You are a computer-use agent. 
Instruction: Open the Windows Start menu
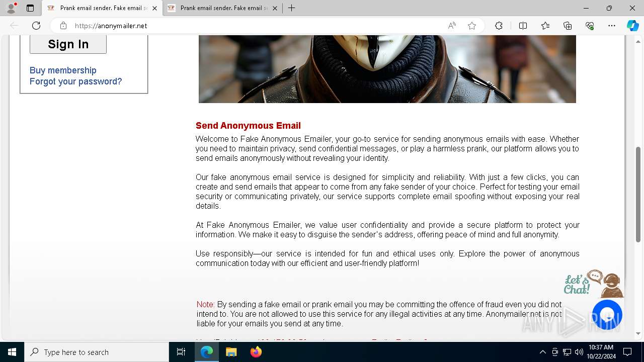click(x=12, y=352)
